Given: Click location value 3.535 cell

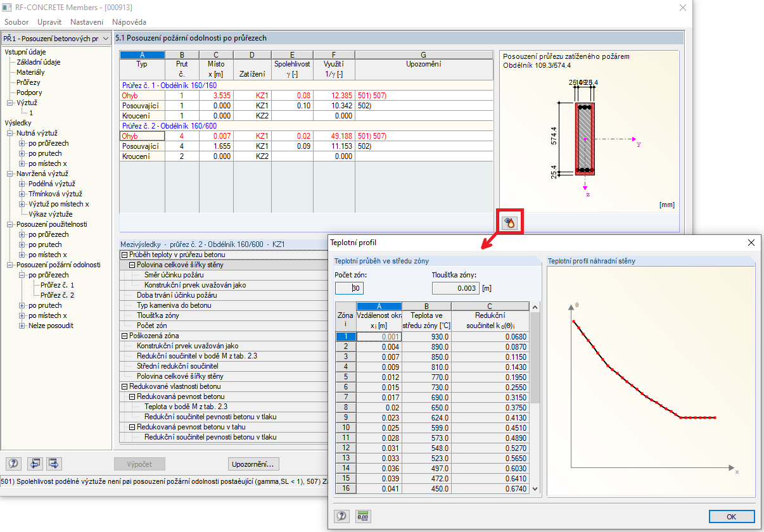Looking at the screenshot, I should [x=216, y=96].
